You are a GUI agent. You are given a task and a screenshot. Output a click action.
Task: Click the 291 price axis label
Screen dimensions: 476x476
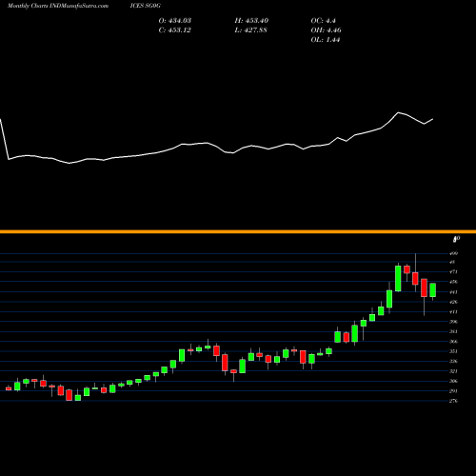pos(453,391)
